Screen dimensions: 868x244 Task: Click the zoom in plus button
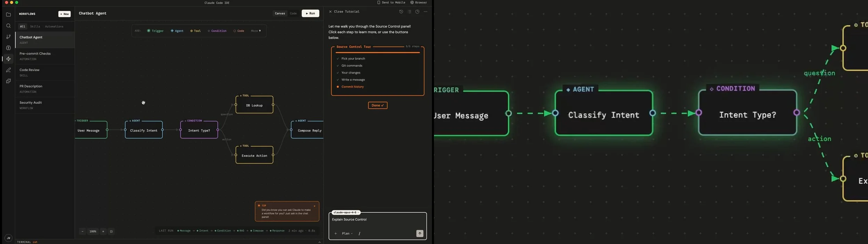[103, 232]
